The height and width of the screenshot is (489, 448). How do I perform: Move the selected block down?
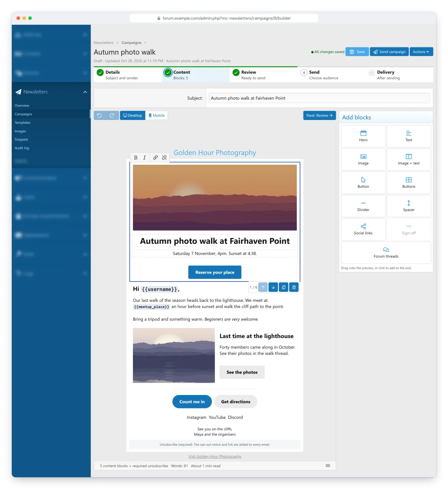click(x=273, y=287)
